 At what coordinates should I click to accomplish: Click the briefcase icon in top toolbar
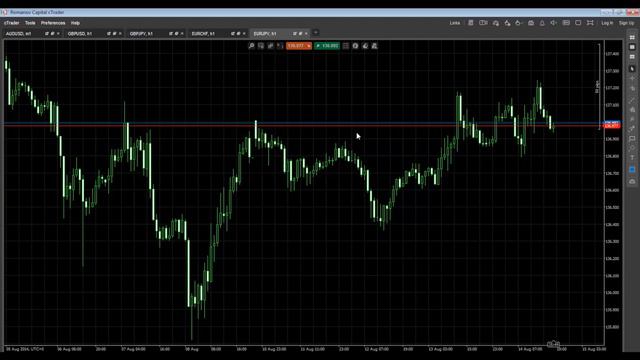tap(531, 23)
